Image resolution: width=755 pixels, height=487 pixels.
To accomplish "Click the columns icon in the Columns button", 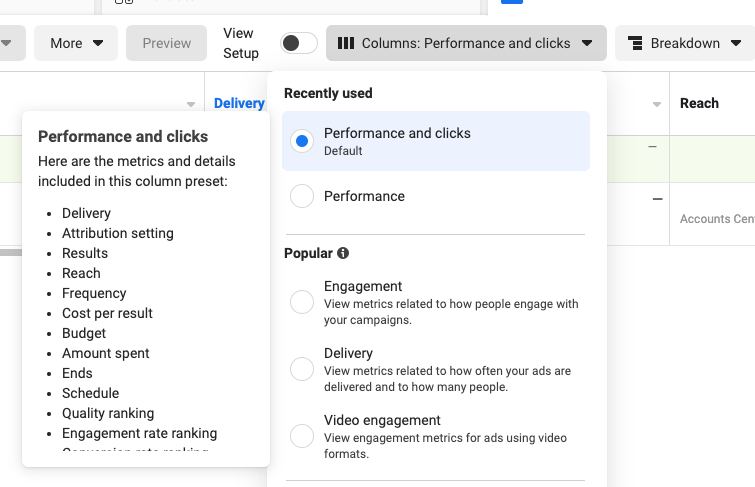I will coord(346,43).
